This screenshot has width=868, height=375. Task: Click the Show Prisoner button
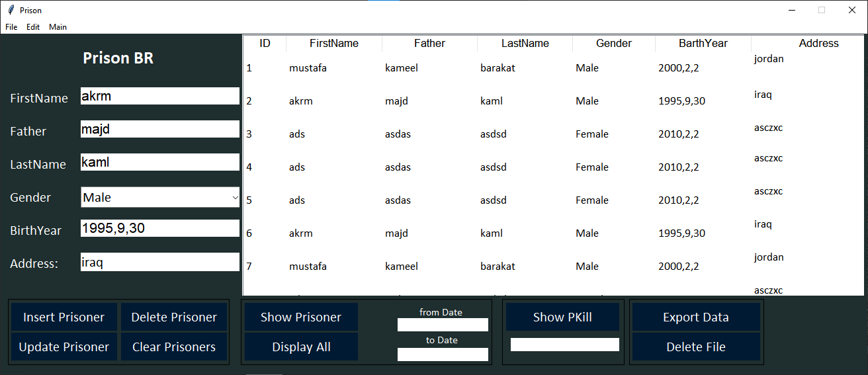(x=301, y=317)
